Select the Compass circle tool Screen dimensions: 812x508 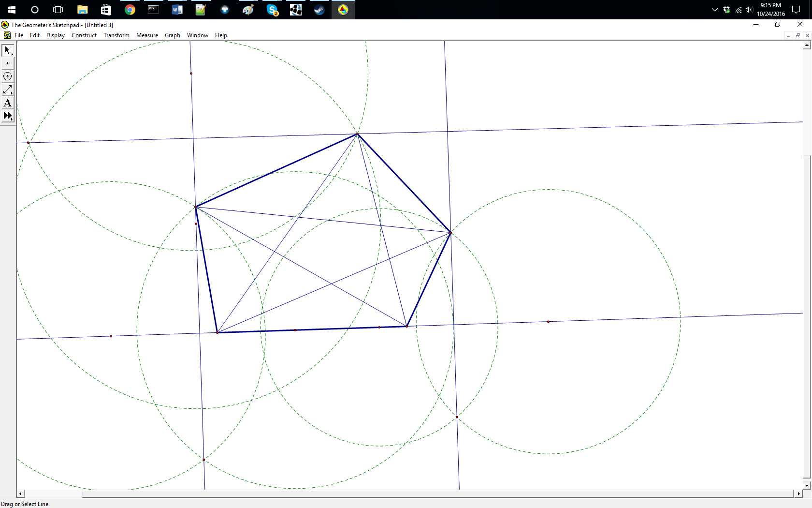click(x=8, y=76)
